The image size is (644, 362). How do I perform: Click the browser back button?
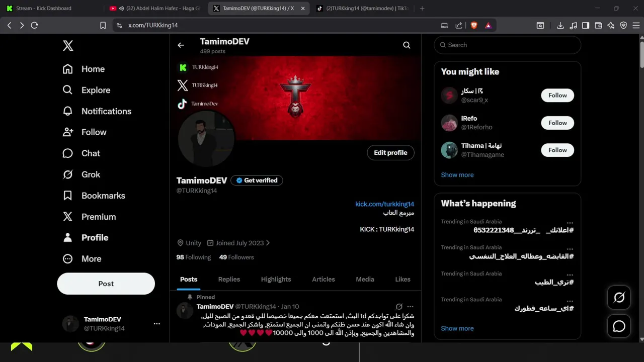click(x=9, y=25)
